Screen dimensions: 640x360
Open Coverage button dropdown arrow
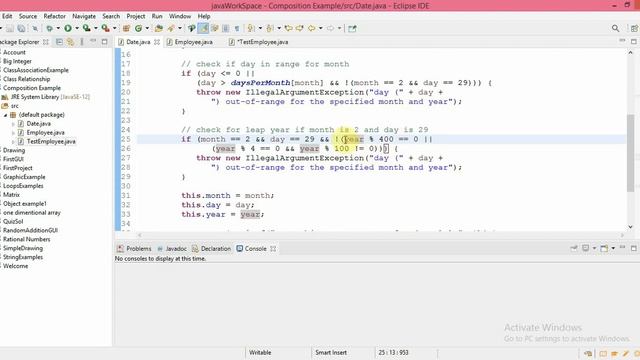(x=96, y=28)
